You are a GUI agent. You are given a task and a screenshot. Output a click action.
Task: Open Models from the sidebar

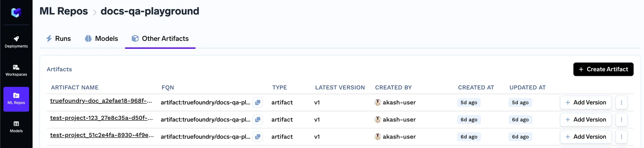click(16, 127)
